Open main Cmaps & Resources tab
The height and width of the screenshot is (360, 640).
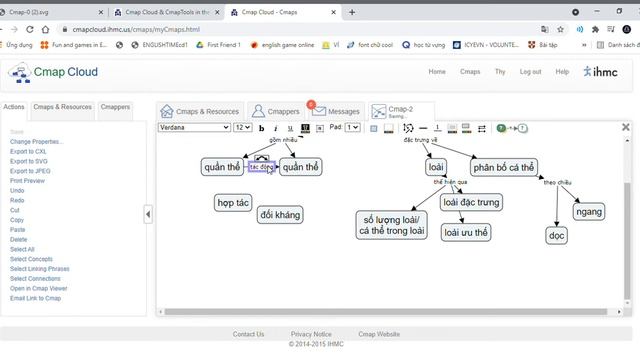click(200, 111)
